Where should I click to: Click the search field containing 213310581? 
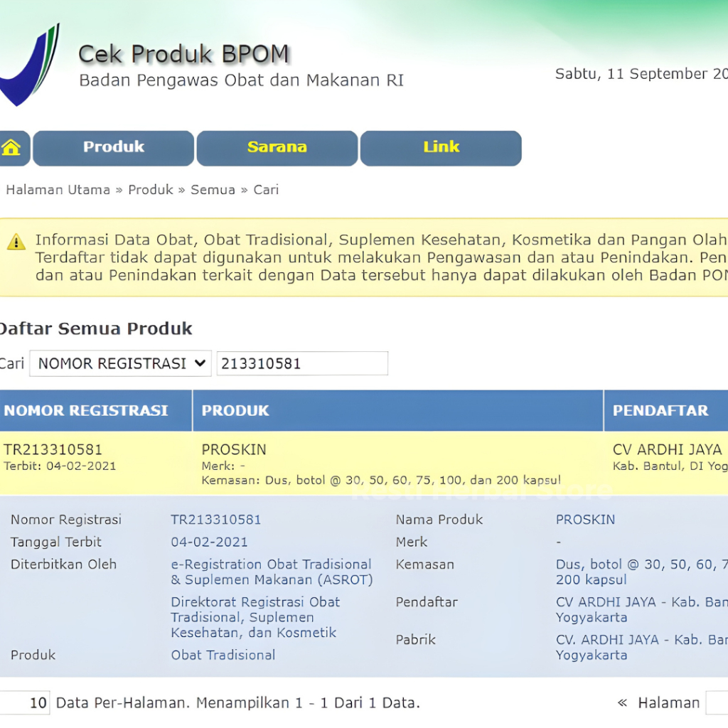tap(302, 363)
